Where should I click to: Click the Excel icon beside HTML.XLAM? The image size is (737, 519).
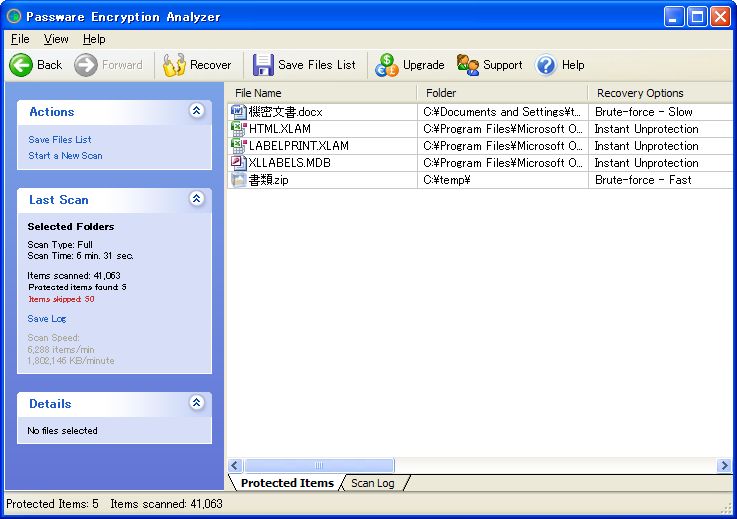tap(238, 129)
